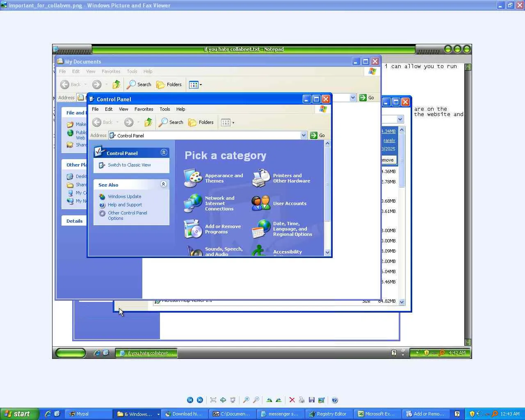525x420 pixels.
Task: Click Folders in the Control Panel toolbar
Action: pos(201,122)
